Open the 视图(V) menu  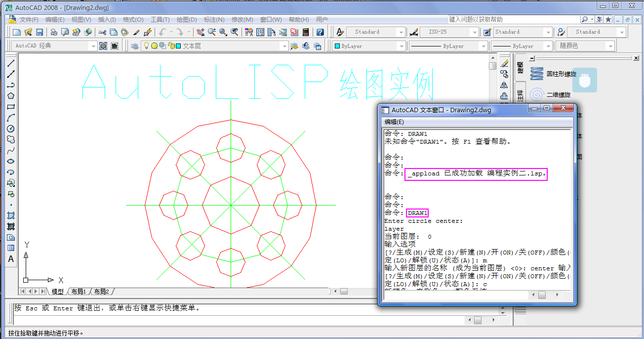coord(81,20)
